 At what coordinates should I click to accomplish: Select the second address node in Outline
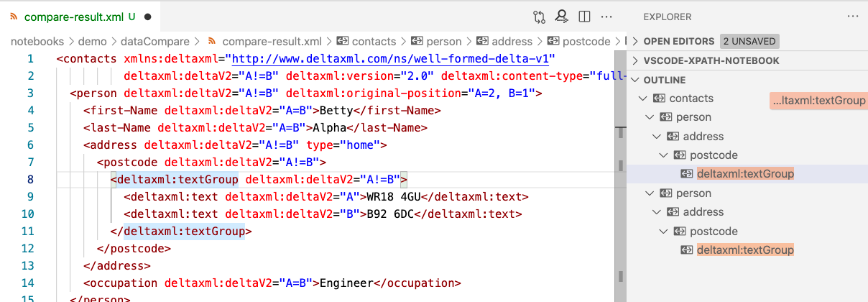(x=703, y=212)
